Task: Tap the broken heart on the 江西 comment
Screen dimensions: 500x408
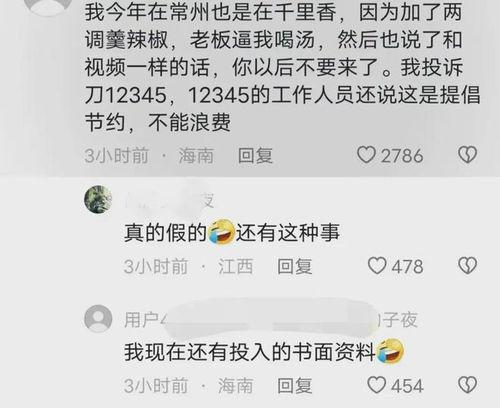Action: pos(467,266)
